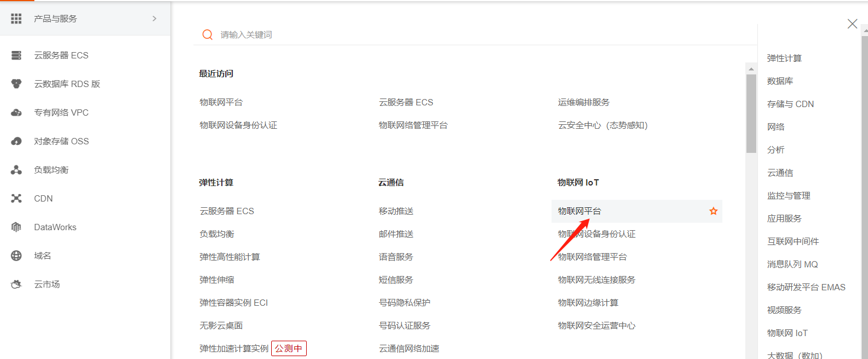Open 物联网络管理平台 under 最近访问
The image size is (868, 359).
pyautogui.click(x=413, y=125)
